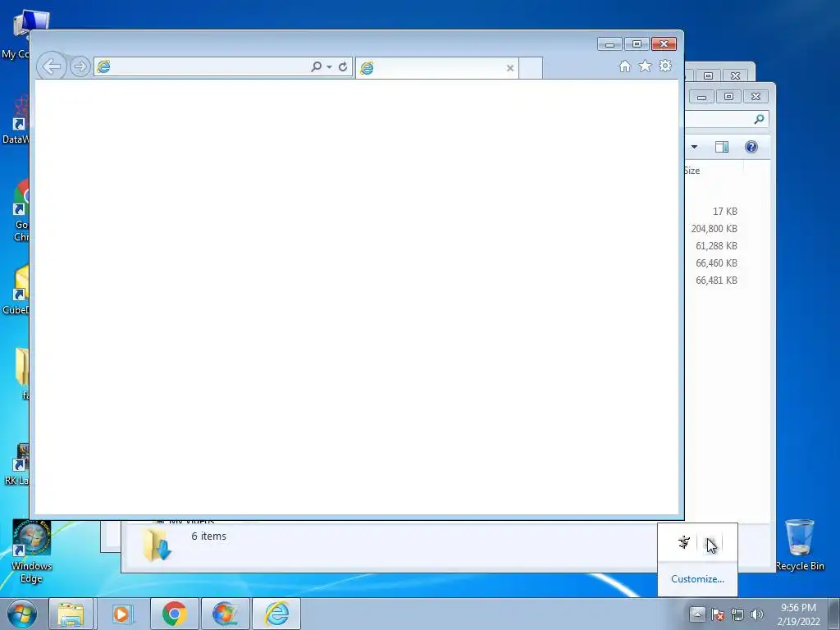Open Windows Explorer from the taskbar

pyautogui.click(x=71, y=614)
